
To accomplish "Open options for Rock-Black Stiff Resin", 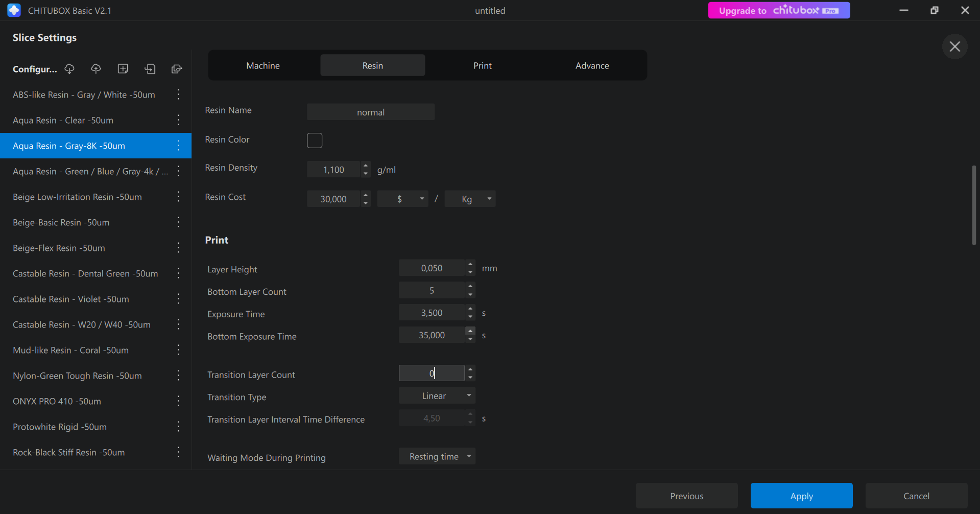I will 178,452.
